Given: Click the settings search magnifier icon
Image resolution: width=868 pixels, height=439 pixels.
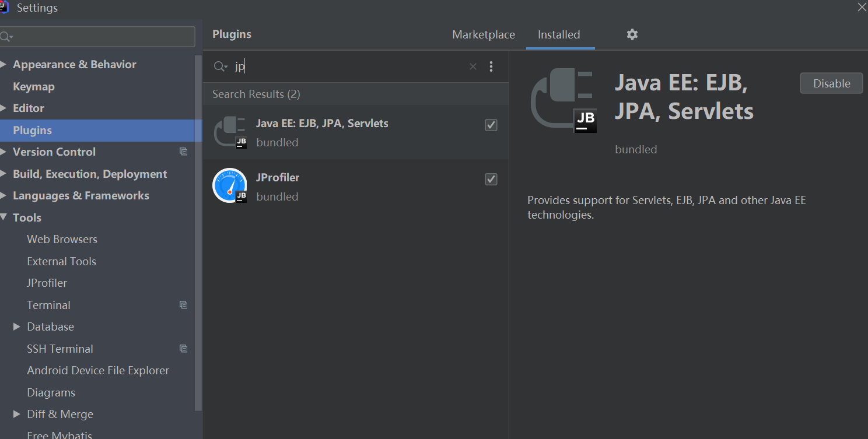Looking at the screenshot, I should [x=6, y=37].
